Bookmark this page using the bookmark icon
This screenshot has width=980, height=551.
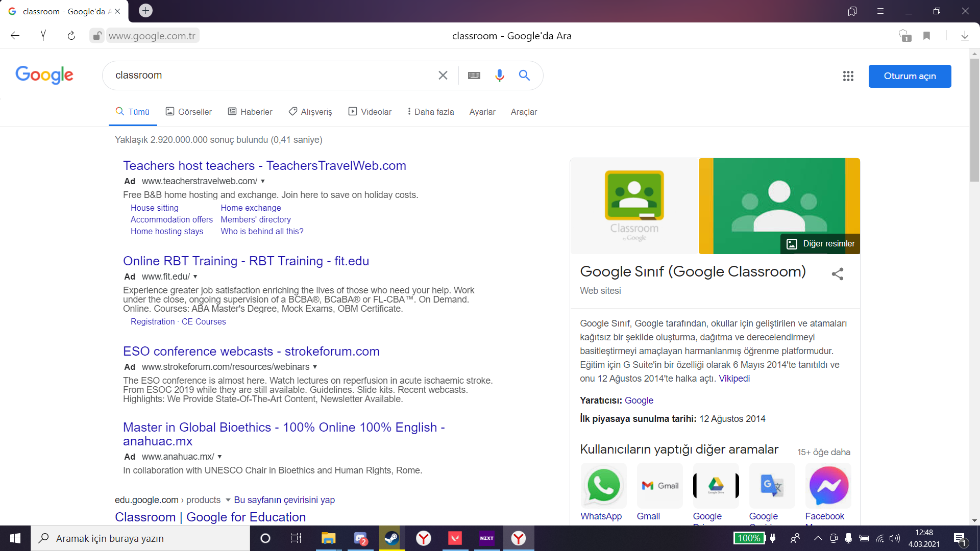(x=926, y=36)
